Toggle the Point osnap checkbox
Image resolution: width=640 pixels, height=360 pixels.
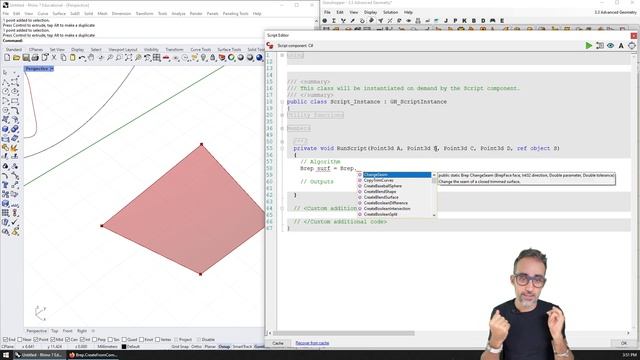36,340
